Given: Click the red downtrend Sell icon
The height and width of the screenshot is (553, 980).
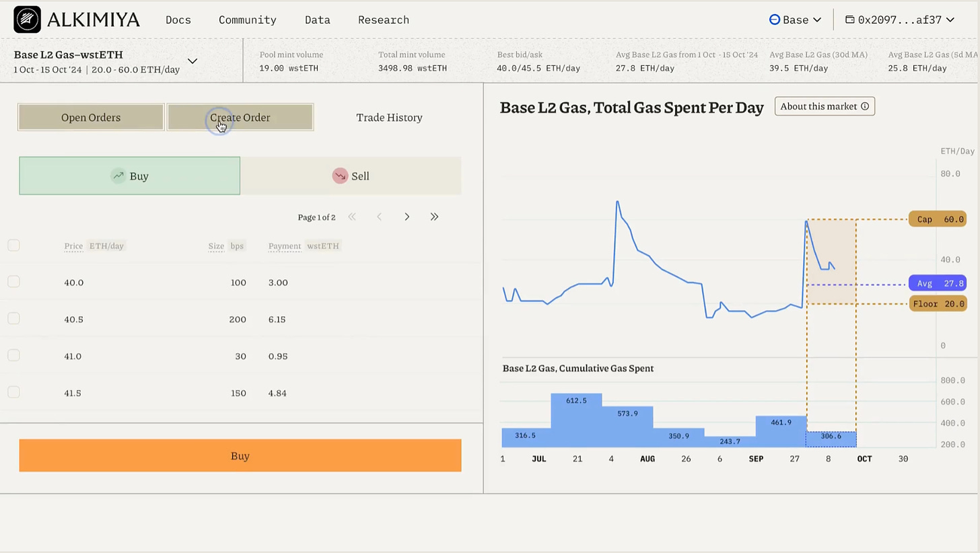Looking at the screenshot, I should (340, 176).
